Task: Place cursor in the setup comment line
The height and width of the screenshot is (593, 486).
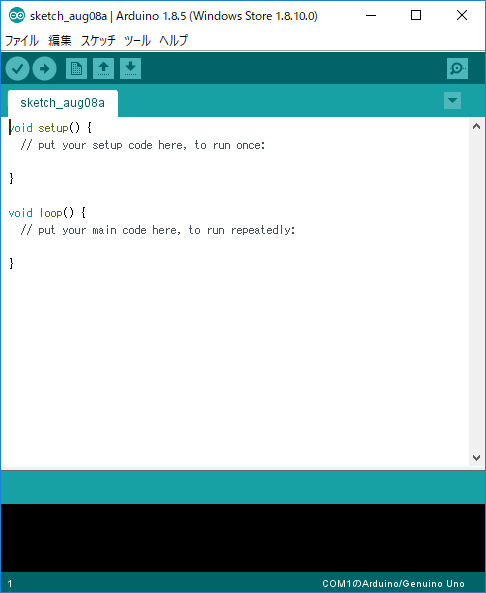Action: (x=143, y=145)
